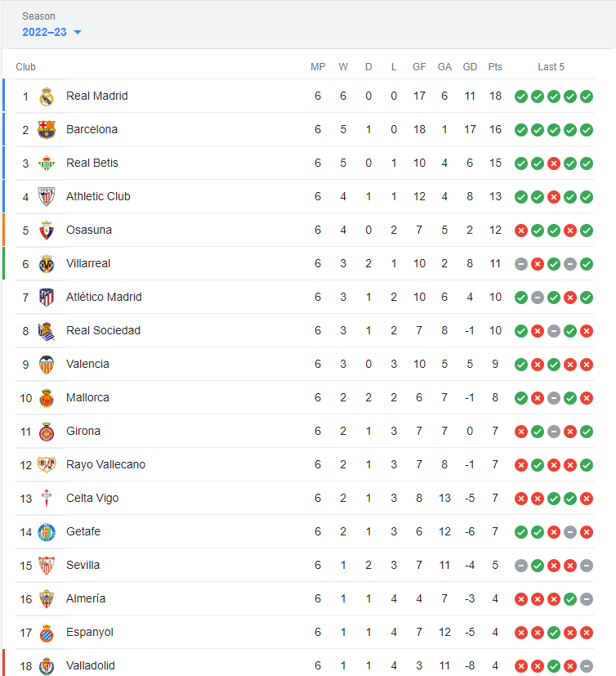Click the Getafe blue crest icon
This screenshot has width=616, height=676.
pyautogui.click(x=47, y=532)
